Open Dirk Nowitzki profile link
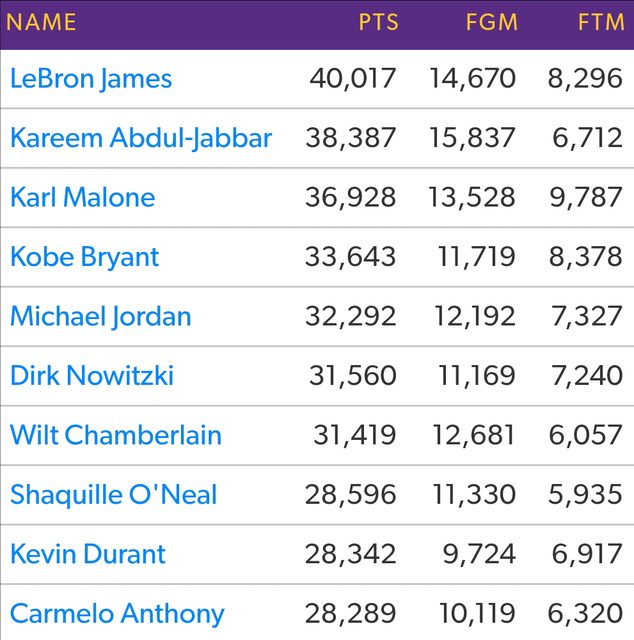The height and width of the screenshot is (640, 634). (92, 376)
